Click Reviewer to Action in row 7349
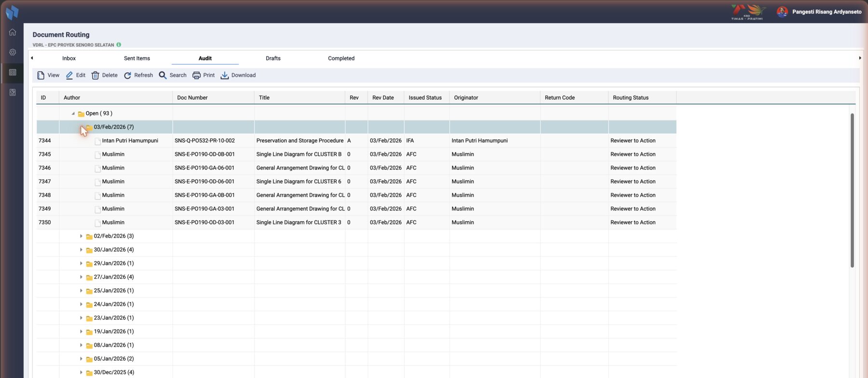The height and width of the screenshot is (378, 868). [633, 209]
